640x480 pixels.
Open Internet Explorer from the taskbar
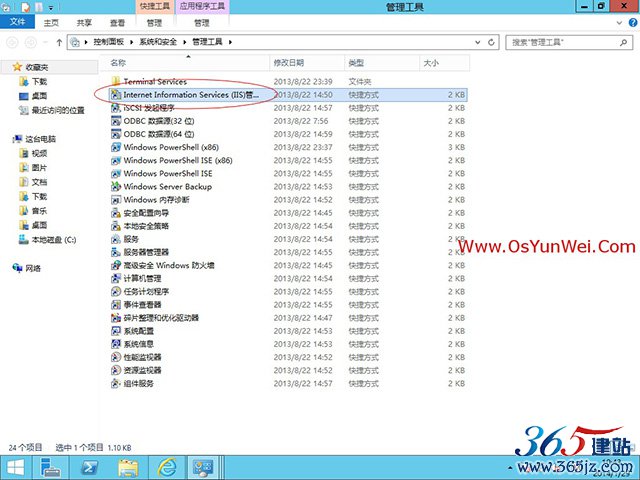pyautogui.click(x=167, y=468)
